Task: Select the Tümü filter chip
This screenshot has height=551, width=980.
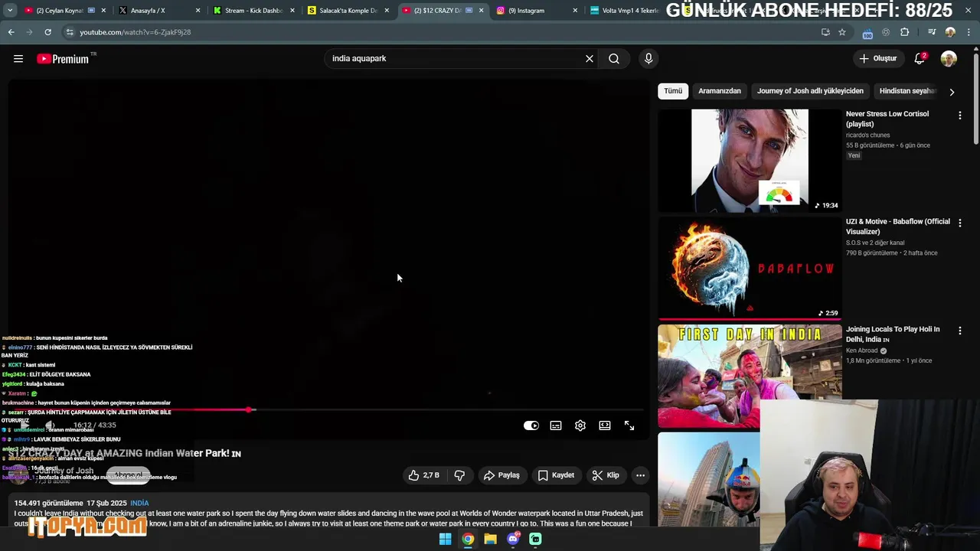Action: click(x=673, y=91)
